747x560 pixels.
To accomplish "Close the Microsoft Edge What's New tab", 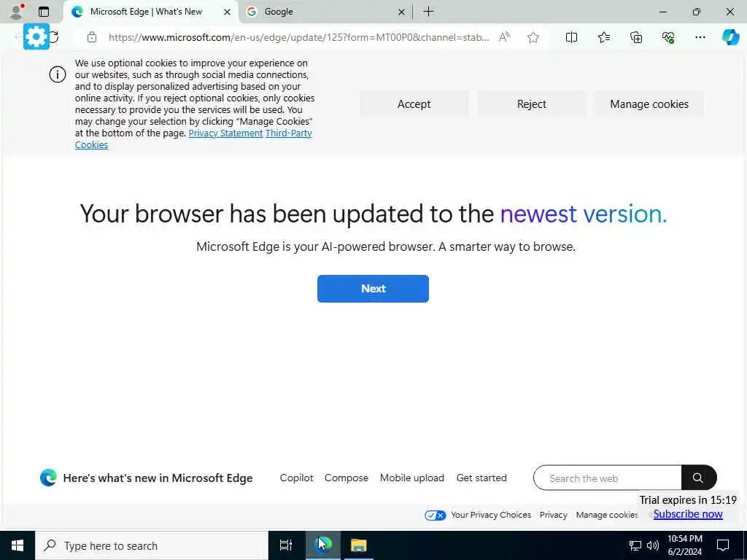I will (x=228, y=12).
